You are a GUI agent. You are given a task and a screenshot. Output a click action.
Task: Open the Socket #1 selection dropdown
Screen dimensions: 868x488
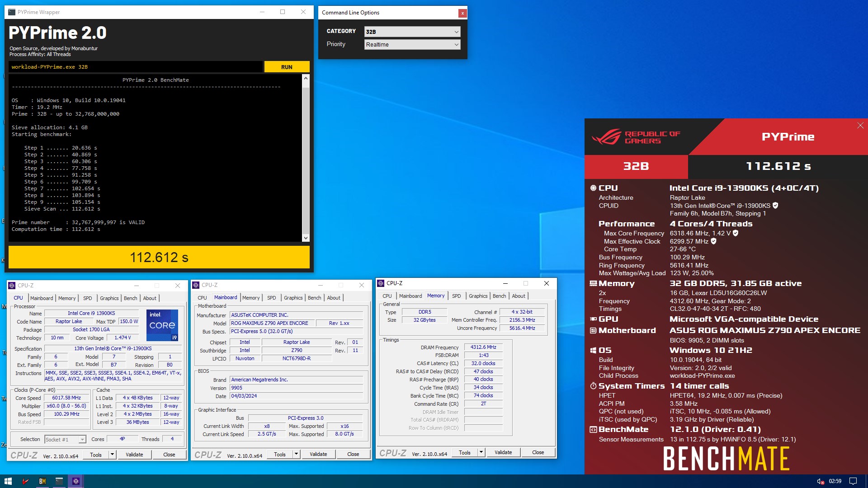point(65,440)
